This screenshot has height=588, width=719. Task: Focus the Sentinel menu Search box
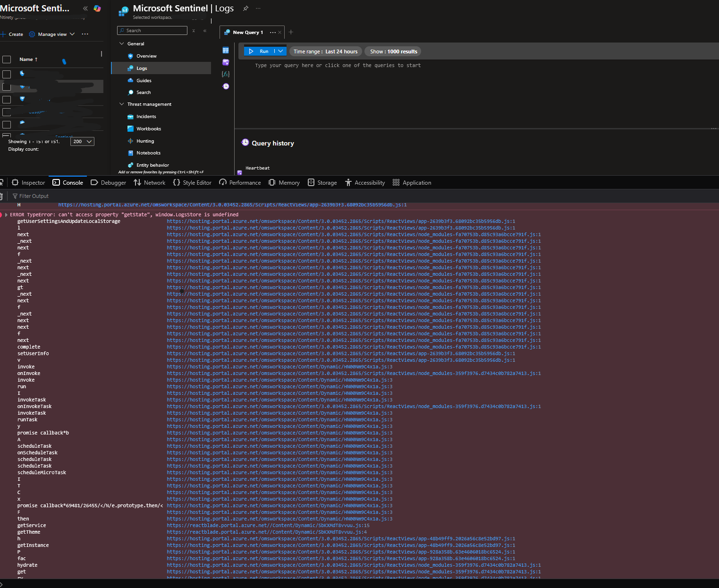pos(152,30)
